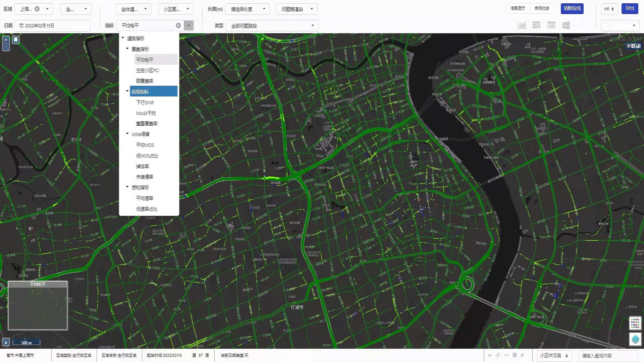Open the bar chart view icon
Screen dimensions: 644x362
[522, 25]
